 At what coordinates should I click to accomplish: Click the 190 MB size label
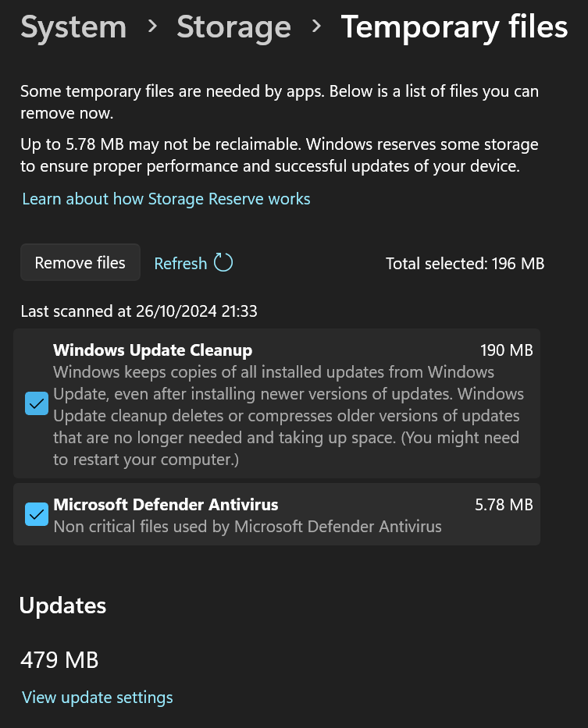coord(507,350)
